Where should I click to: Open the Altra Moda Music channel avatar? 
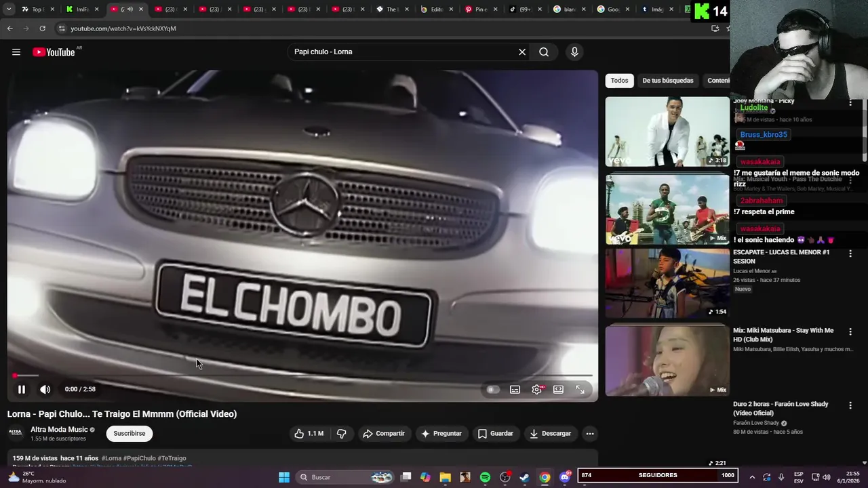(x=16, y=433)
